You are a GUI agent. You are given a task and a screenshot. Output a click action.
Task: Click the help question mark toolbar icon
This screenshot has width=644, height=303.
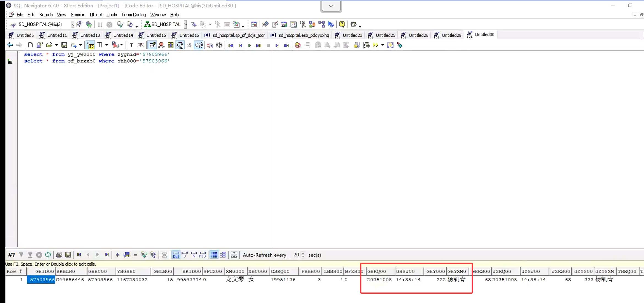pyautogui.click(x=342, y=24)
